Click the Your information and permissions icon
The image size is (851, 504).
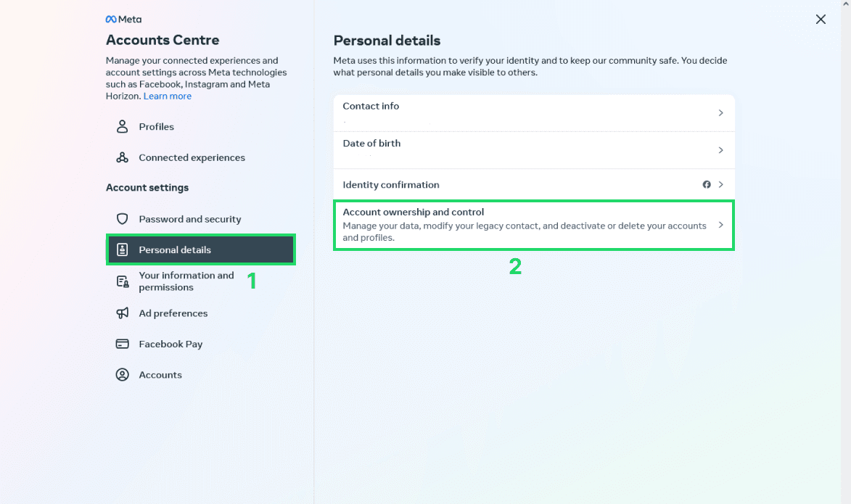(122, 281)
